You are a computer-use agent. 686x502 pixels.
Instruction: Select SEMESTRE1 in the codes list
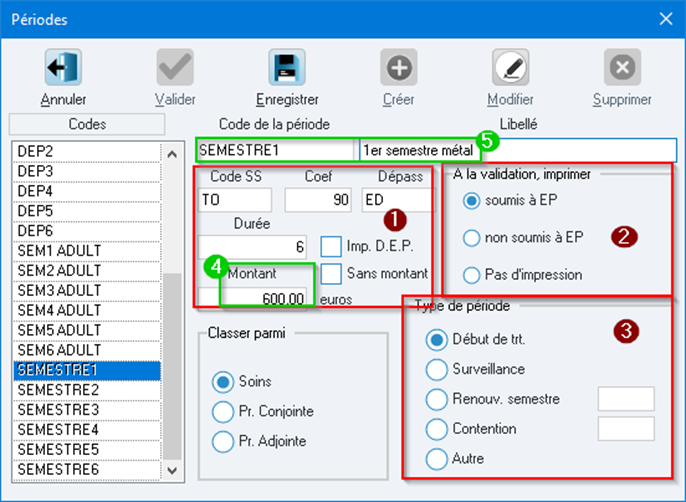point(87,371)
